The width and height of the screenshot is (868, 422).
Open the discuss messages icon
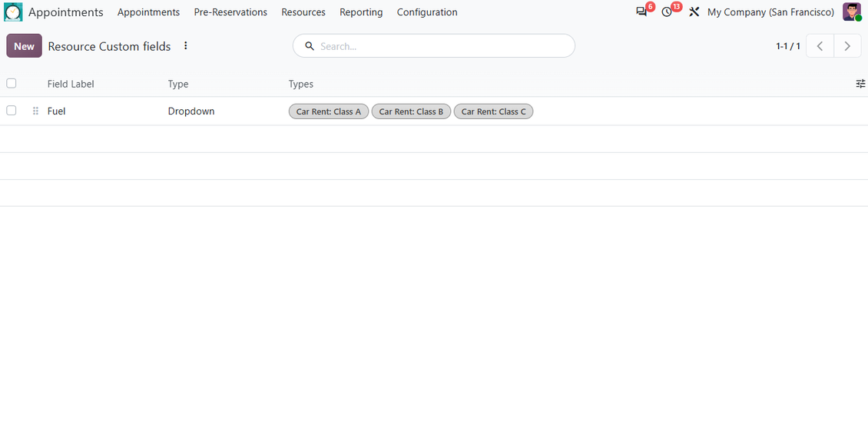click(641, 12)
